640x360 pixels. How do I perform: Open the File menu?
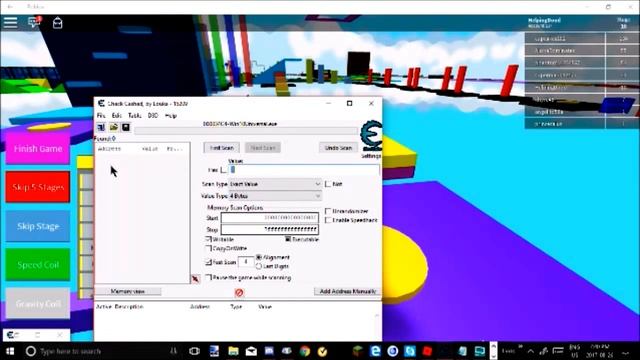coord(101,116)
